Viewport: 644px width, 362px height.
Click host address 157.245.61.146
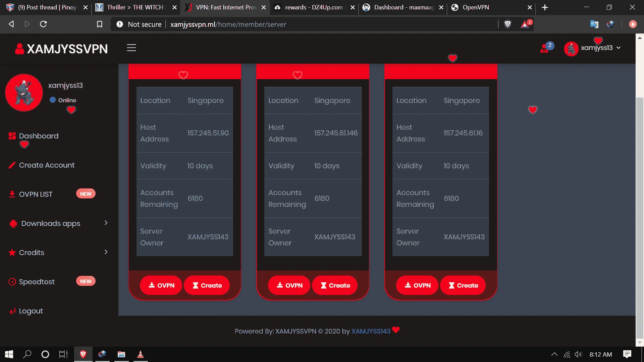point(336,133)
